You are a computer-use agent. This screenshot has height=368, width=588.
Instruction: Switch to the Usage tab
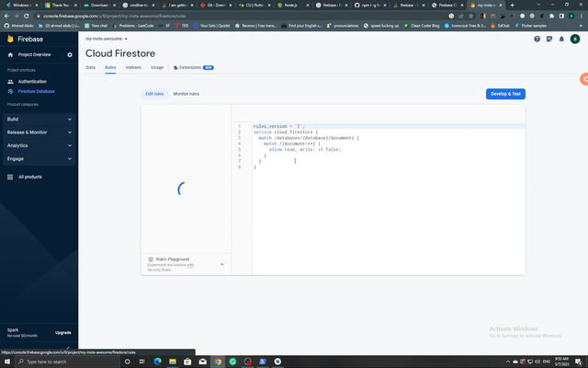click(157, 67)
